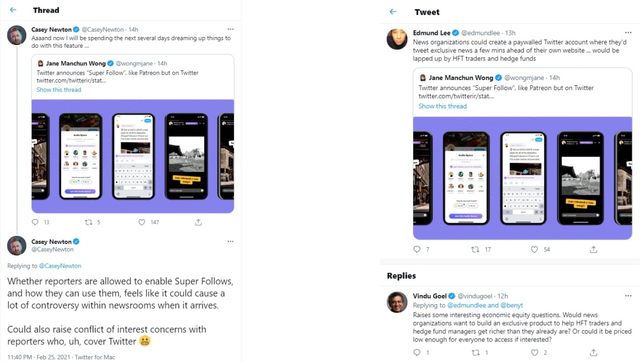
Task: Click back arrow beside Tweet header
Action: tap(393, 12)
